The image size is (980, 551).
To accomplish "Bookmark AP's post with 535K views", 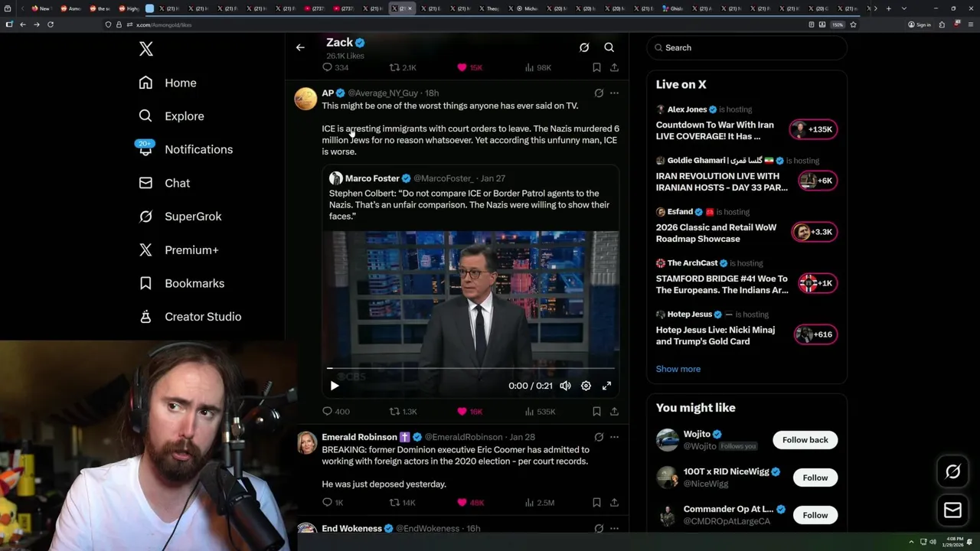I will tap(596, 411).
